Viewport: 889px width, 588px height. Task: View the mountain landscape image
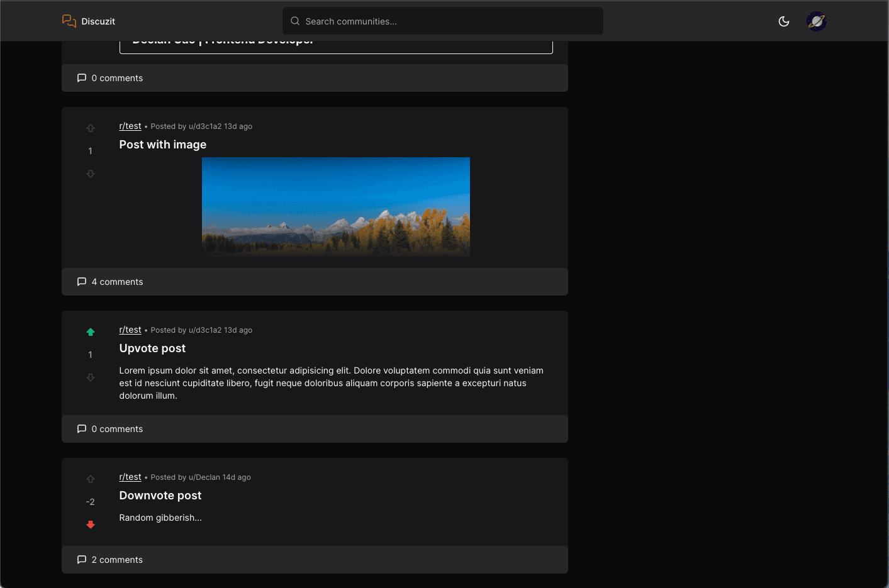336,206
